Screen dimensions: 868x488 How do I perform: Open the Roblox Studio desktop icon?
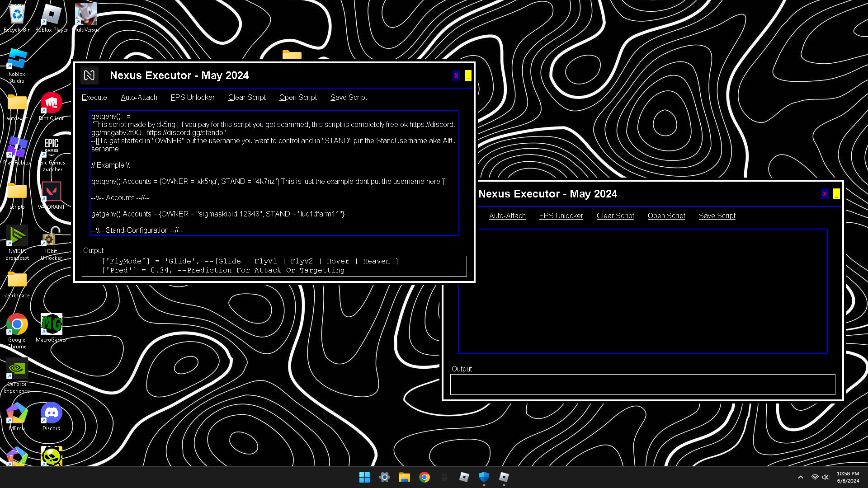coord(17,60)
